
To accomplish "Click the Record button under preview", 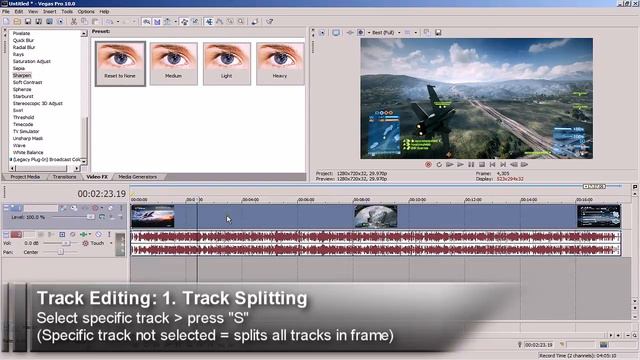I will click(x=428, y=164).
